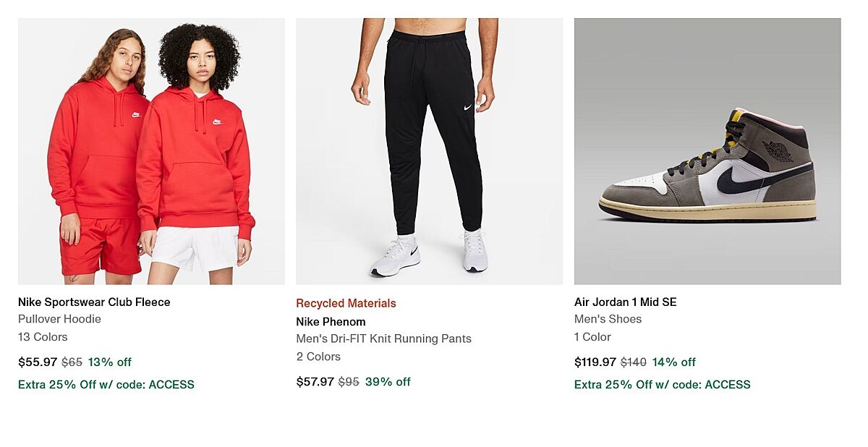Open the Nike Phenom product title
This screenshot has width=868, height=447.
(331, 321)
